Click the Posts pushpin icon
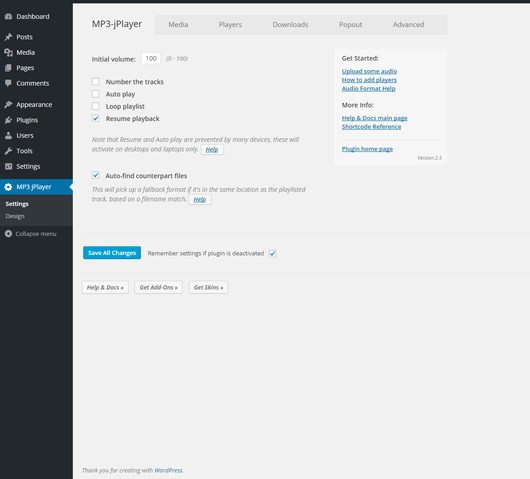Image resolution: width=530 pixels, height=479 pixels. point(8,37)
